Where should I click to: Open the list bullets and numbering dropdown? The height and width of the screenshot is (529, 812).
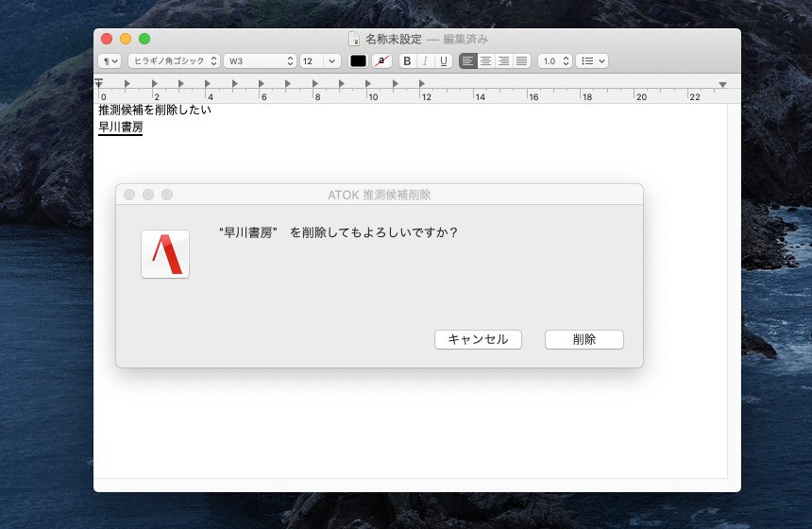592,60
